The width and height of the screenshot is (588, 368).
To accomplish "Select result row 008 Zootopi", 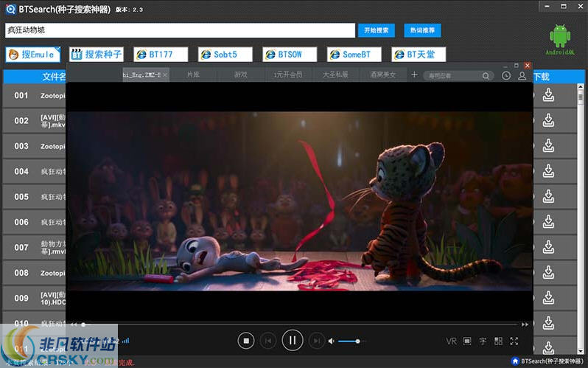I will pos(35,273).
